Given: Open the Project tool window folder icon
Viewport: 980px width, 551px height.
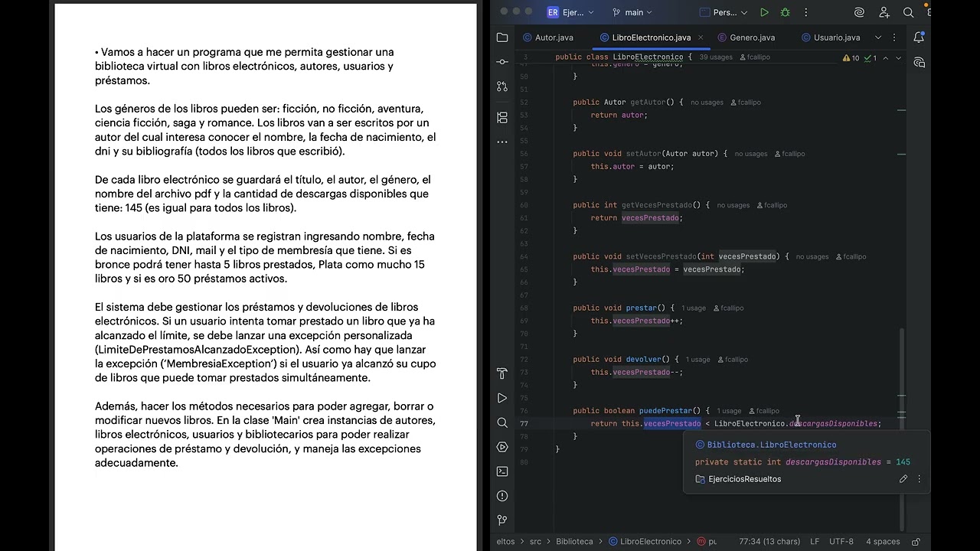Looking at the screenshot, I should [502, 37].
